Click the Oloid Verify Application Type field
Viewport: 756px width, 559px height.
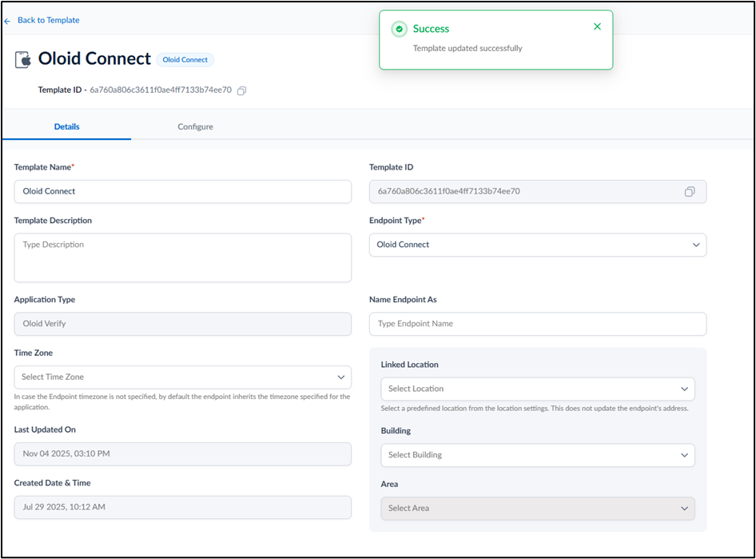point(183,324)
